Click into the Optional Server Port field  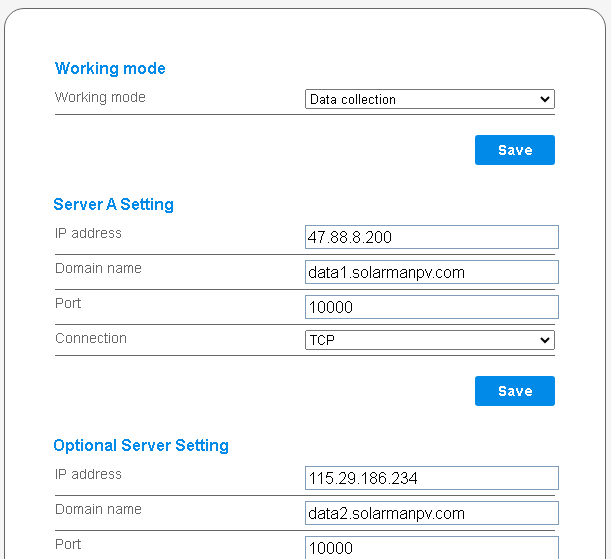tap(431, 547)
